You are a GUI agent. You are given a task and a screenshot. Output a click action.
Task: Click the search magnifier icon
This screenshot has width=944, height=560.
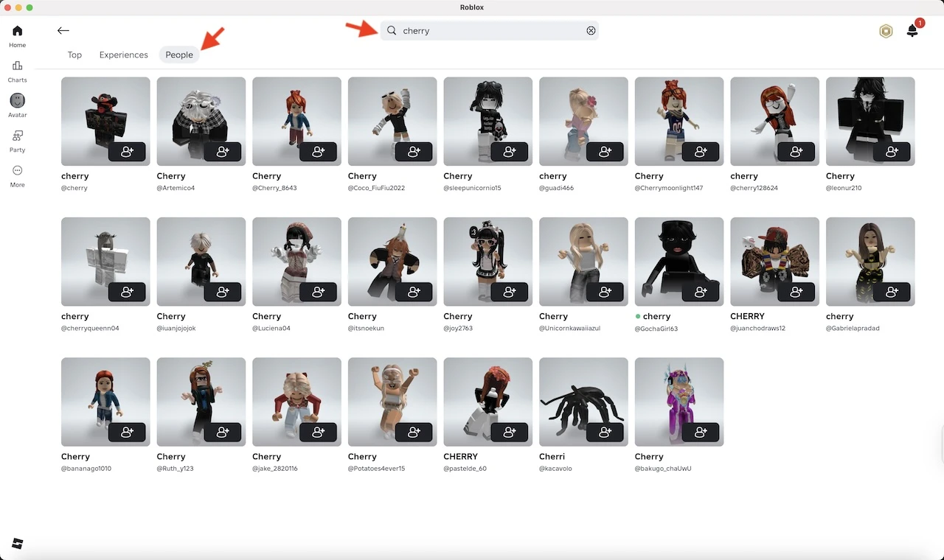(x=392, y=31)
